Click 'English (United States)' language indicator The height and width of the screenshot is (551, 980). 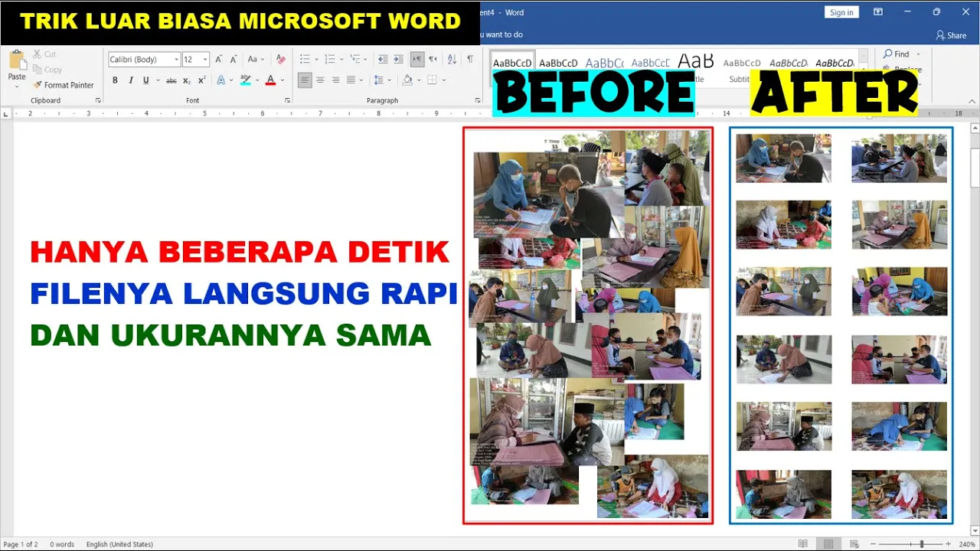(x=119, y=544)
